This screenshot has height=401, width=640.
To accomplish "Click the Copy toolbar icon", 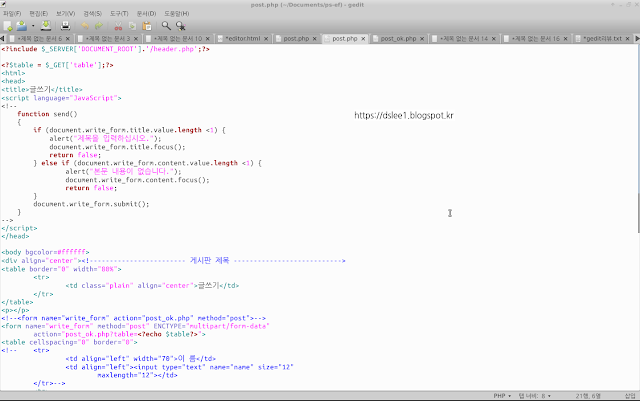I will pos(132,26).
